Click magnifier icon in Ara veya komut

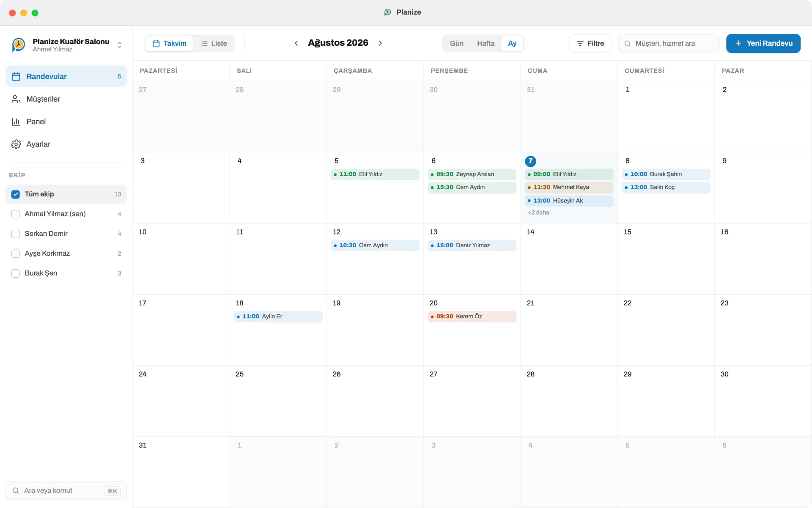(x=16, y=490)
